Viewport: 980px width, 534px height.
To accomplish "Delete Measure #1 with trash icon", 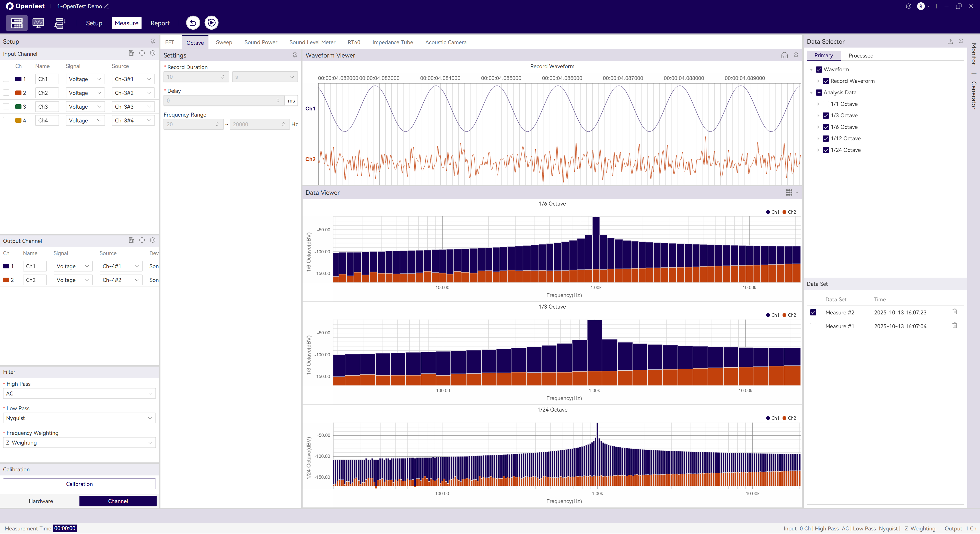I will (954, 326).
